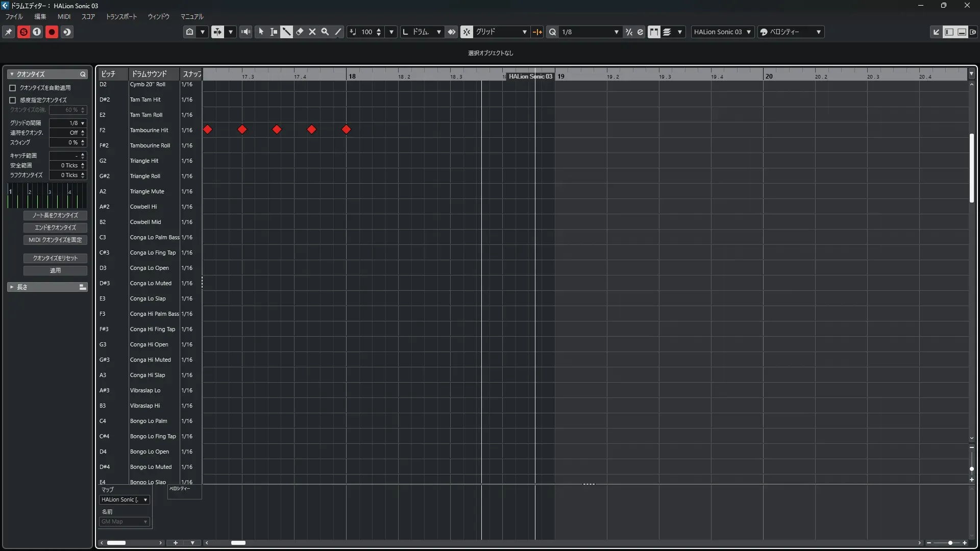Click the クオンタイズをリセット button
Image resolution: width=980 pixels, height=551 pixels.
click(x=55, y=258)
